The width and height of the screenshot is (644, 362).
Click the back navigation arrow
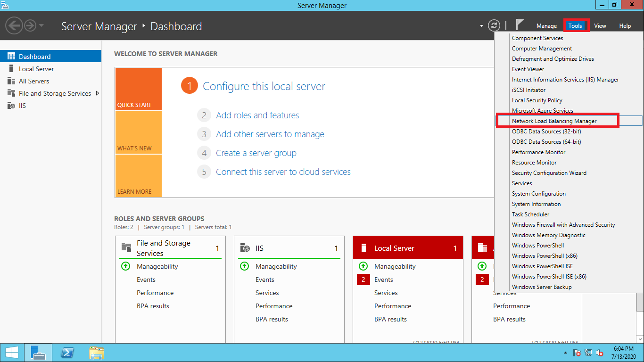[x=14, y=25]
